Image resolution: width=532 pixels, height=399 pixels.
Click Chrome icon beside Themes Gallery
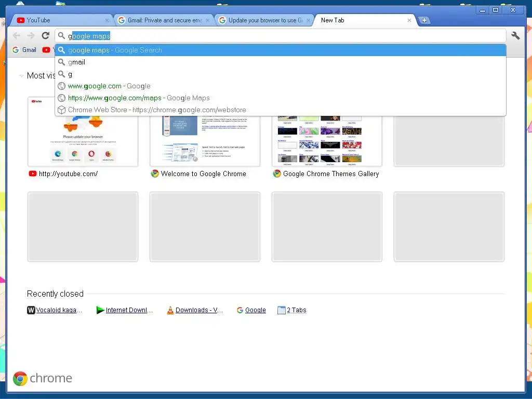(277, 174)
